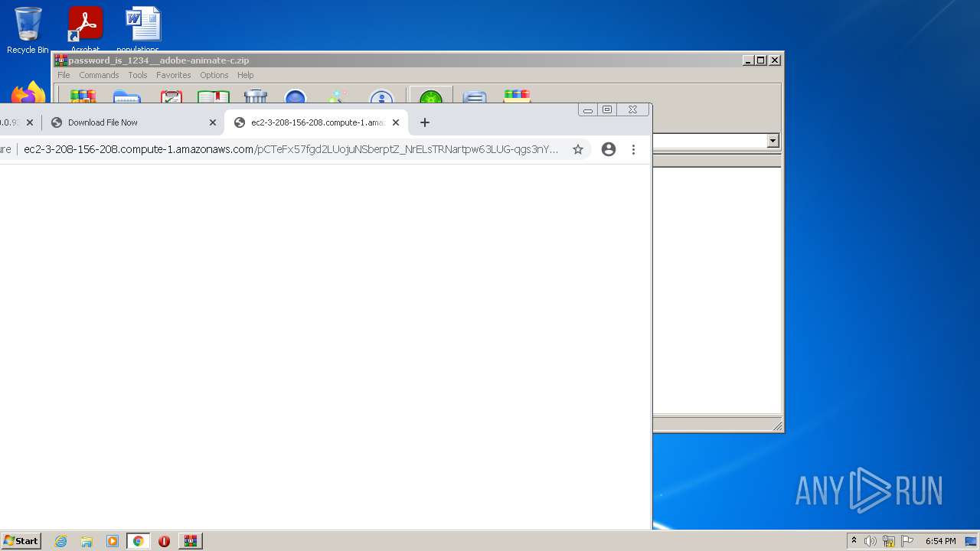The image size is (980, 551).
Task: Show hidden system tray icons
Action: (x=854, y=541)
